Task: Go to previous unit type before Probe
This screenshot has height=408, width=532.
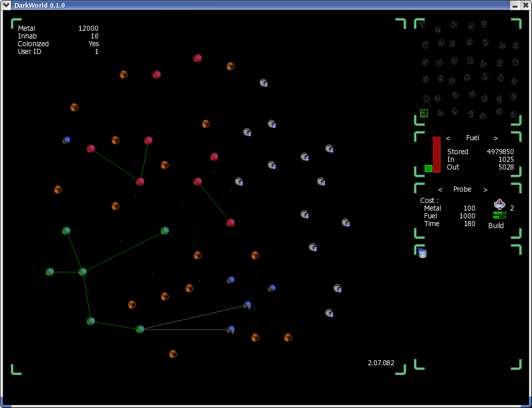Action: (x=440, y=190)
